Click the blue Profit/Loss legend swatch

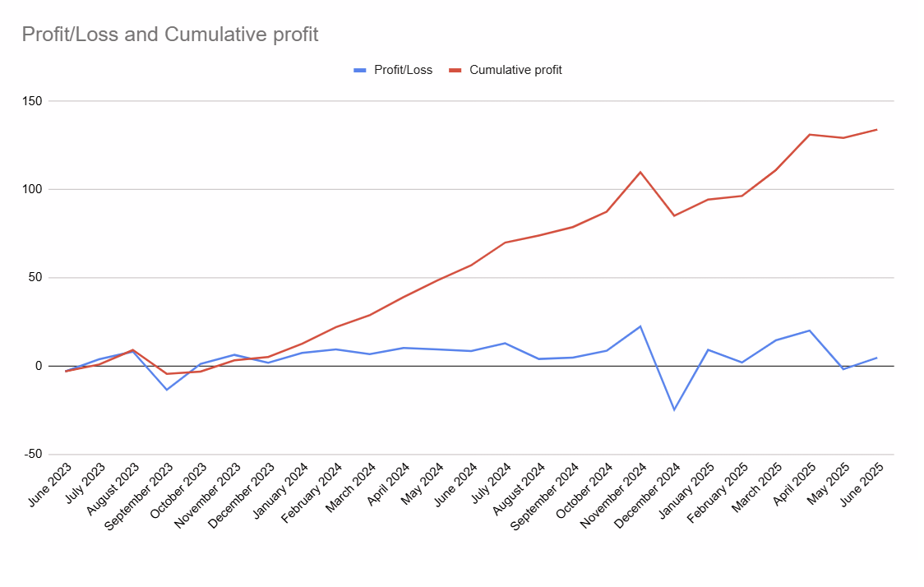tap(359, 70)
